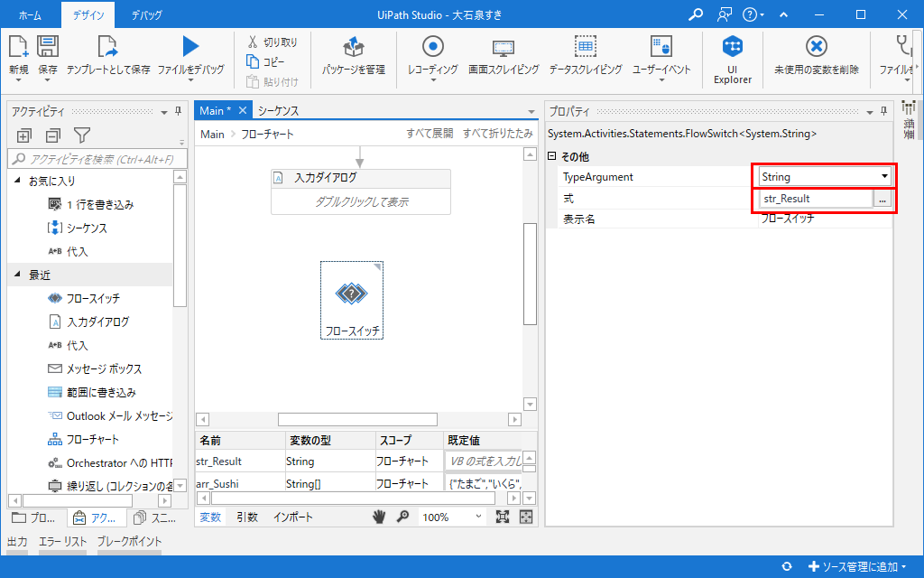Image resolution: width=924 pixels, height=578 pixels.
Task: Switch to the シーケンス document tab
Action: (x=278, y=110)
